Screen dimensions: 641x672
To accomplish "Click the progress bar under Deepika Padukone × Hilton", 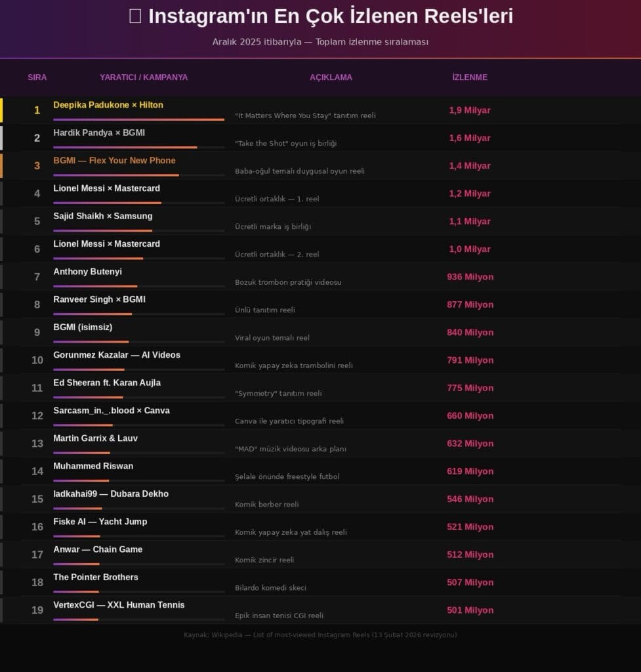I will [x=139, y=119].
